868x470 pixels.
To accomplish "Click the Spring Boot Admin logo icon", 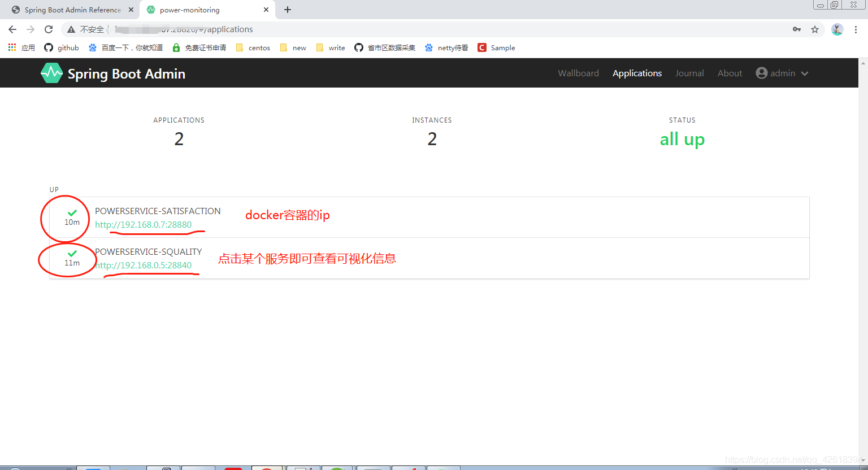I will coord(51,73).
